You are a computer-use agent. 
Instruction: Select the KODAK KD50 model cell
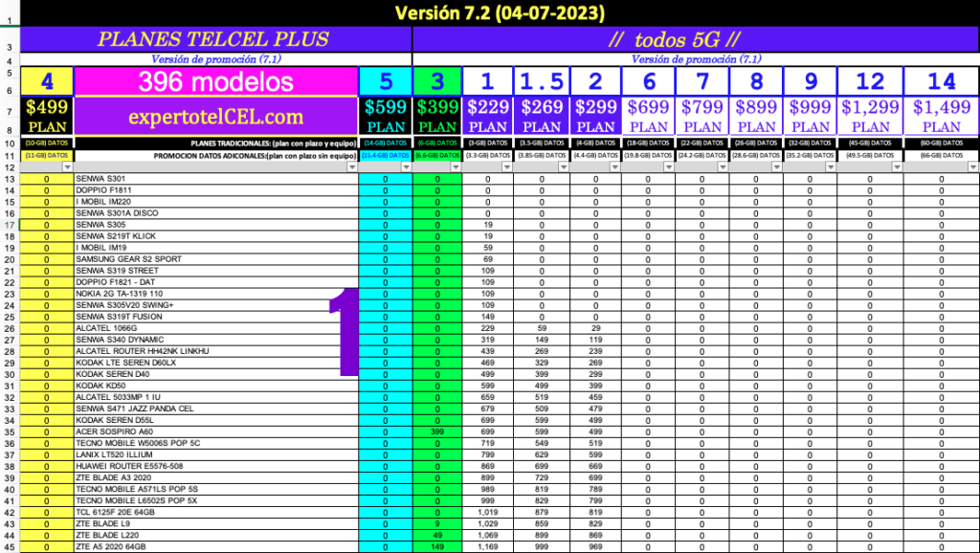pos(216,386)
